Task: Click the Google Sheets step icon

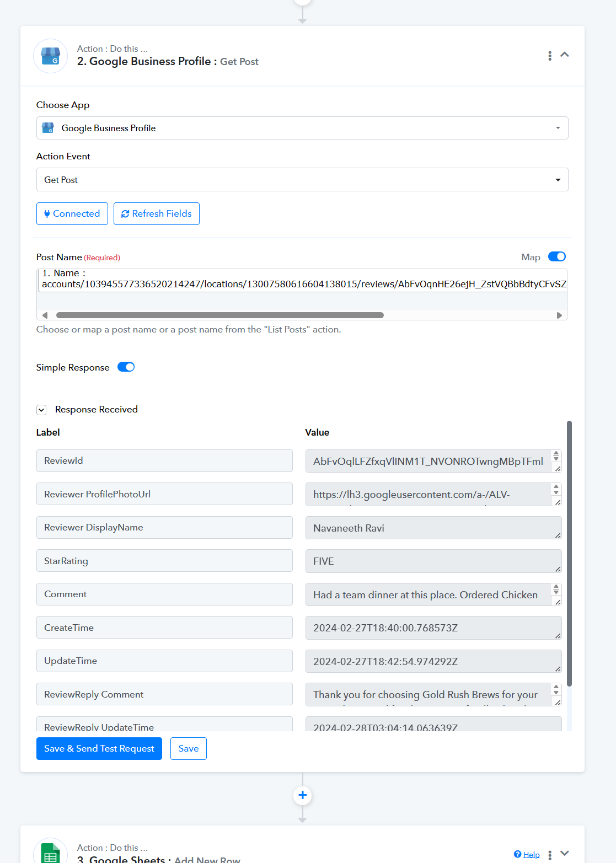Action: click(51, 852)
